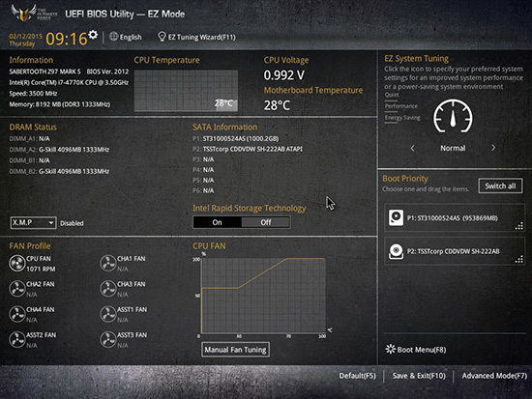Click the P1 hard drive icon
The image size is (532, 399).
point(396,217)
